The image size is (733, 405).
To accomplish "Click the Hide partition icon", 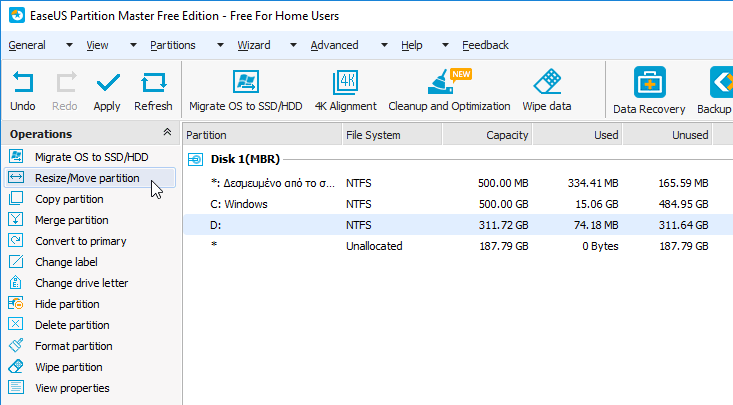I will (16, 304).
